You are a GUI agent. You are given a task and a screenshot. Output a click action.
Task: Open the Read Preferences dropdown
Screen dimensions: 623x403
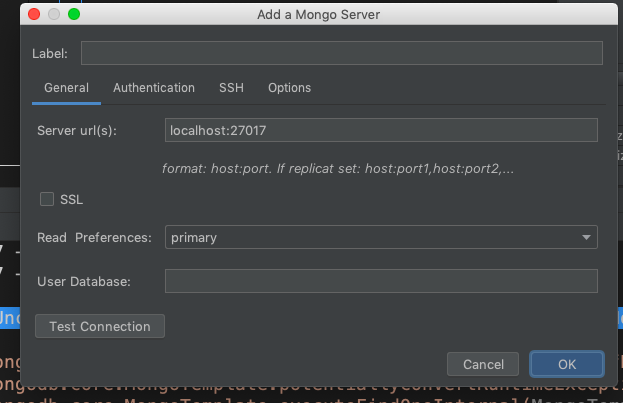381,237
